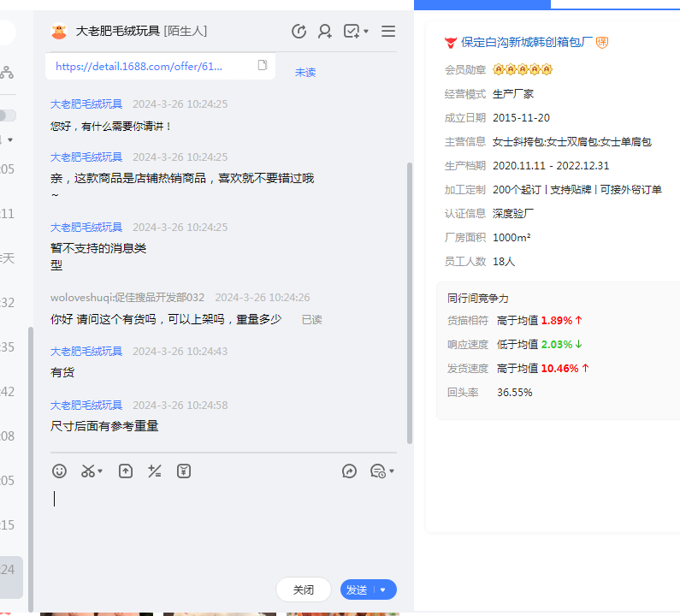Viewport: 680px width, 616px height.
Task: Expand the arrow beside the chat record icon
Action: click(392, 471)
